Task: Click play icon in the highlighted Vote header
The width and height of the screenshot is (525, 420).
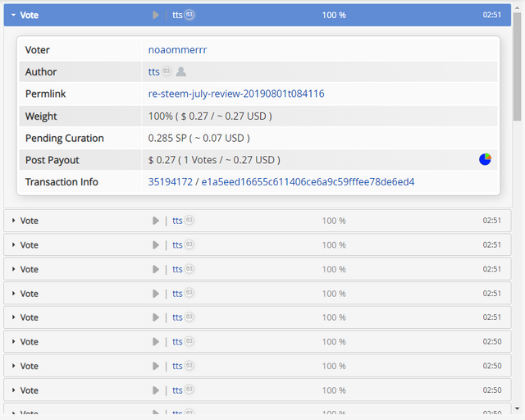Action: click(x=156, y=15)
